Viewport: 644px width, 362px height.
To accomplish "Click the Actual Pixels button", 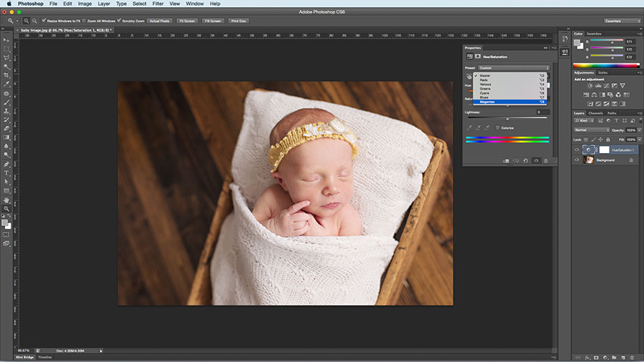I will (x=159, y=21).
